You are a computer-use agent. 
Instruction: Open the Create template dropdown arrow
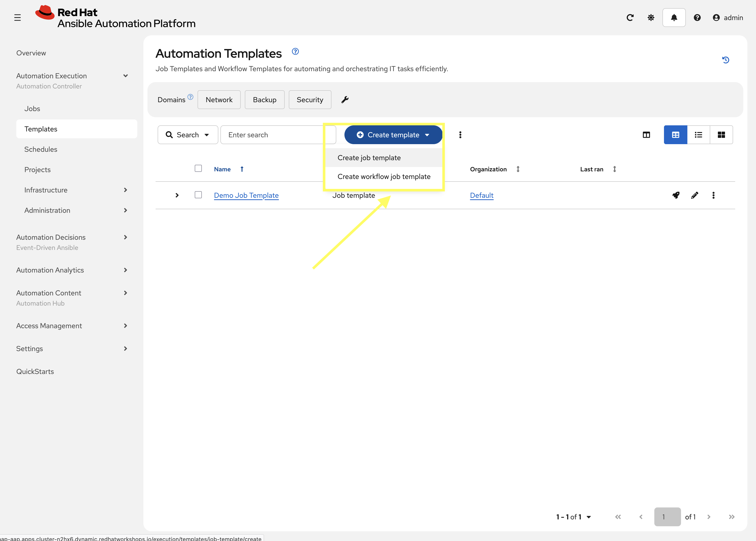(427, 134)
